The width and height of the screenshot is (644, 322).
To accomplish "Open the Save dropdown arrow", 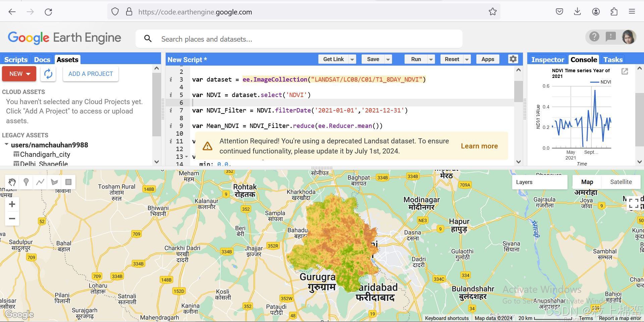I will 388,59.
